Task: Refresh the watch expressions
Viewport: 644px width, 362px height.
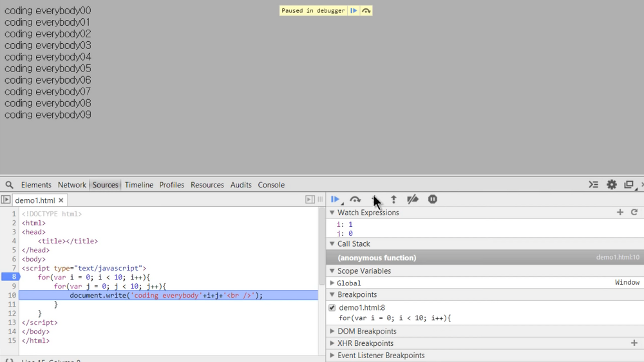Action: click(634, 213)
